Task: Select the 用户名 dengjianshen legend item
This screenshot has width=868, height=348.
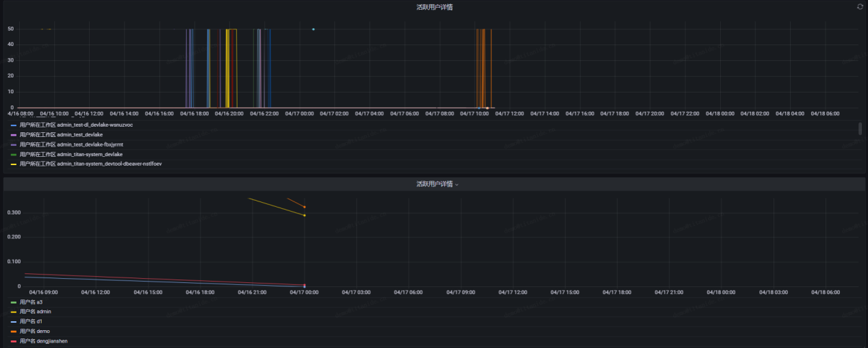Action: point(44,340)
